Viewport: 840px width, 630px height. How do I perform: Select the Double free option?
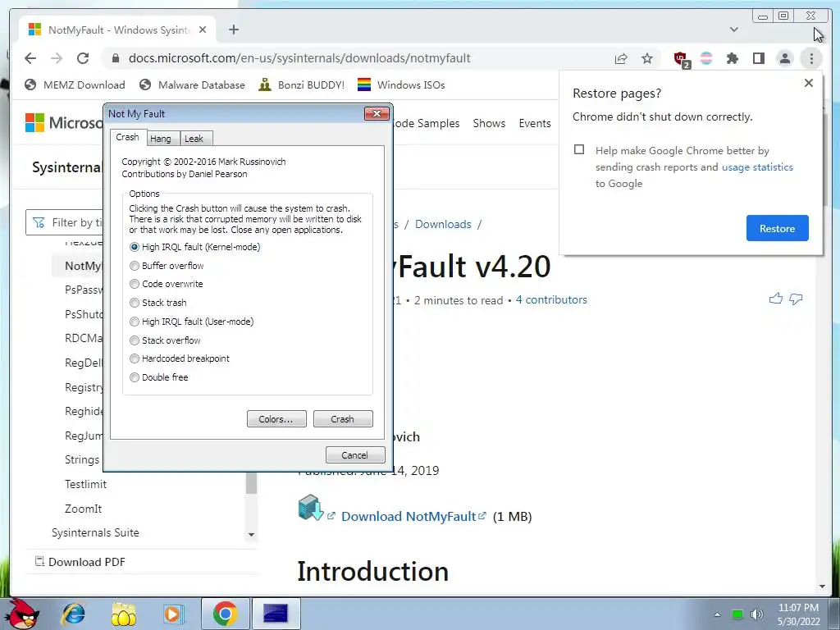pyautogui.click(x=159, y=377)
